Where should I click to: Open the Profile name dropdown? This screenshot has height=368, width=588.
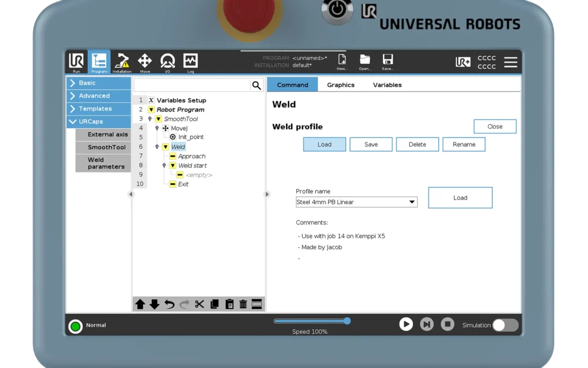click(x=357, y=202)
